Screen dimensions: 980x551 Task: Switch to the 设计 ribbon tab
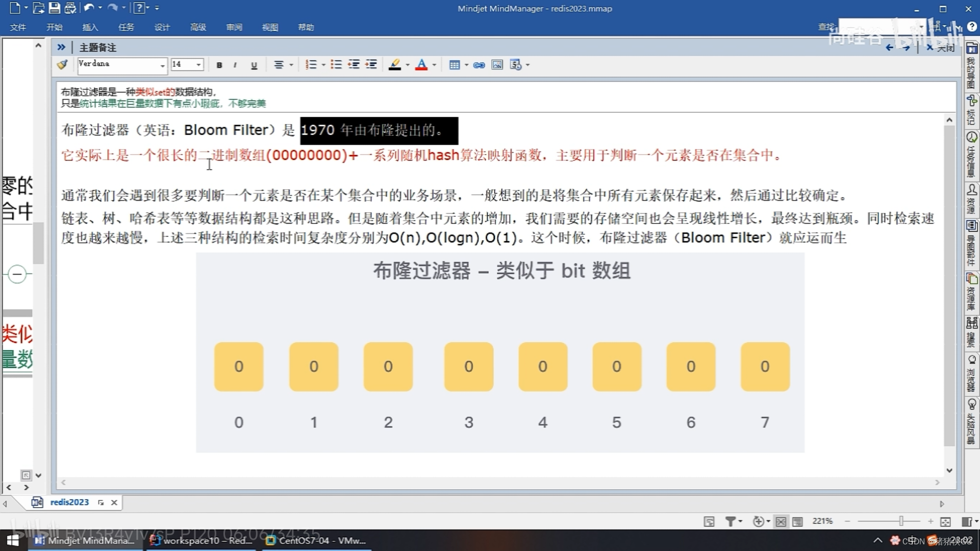tap(162, 27)
